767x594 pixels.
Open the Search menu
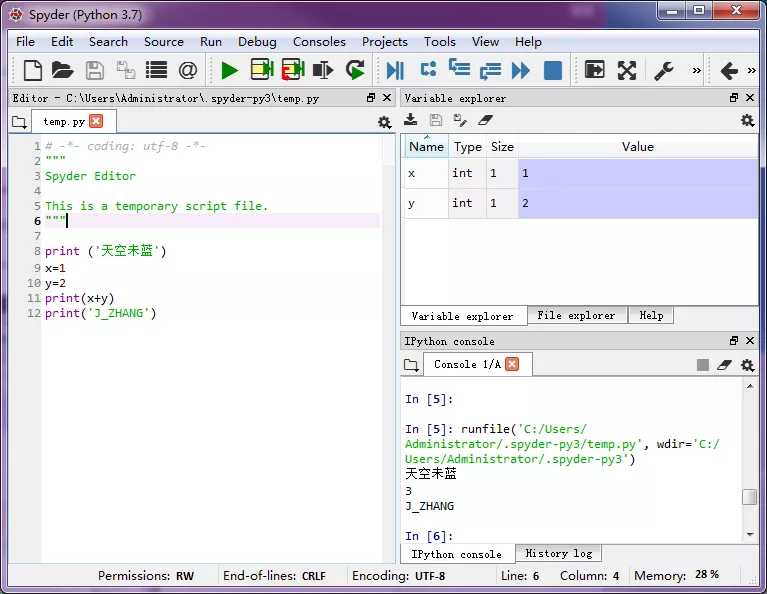108,42
